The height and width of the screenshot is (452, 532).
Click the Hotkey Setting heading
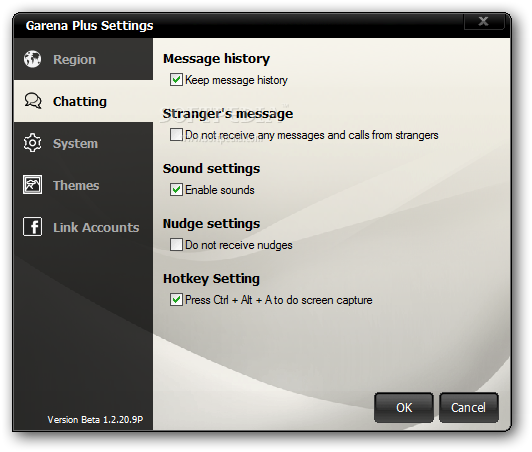tap(211, 279)
